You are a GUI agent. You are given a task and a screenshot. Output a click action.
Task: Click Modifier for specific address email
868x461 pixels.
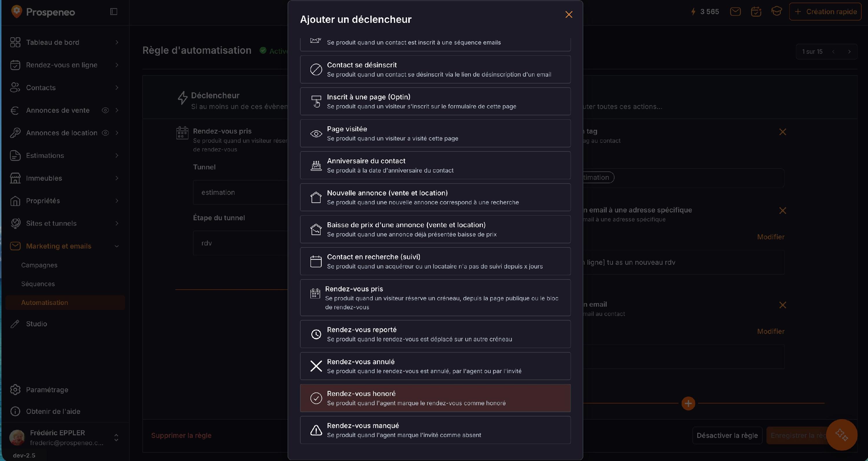(x=770, y=237)
